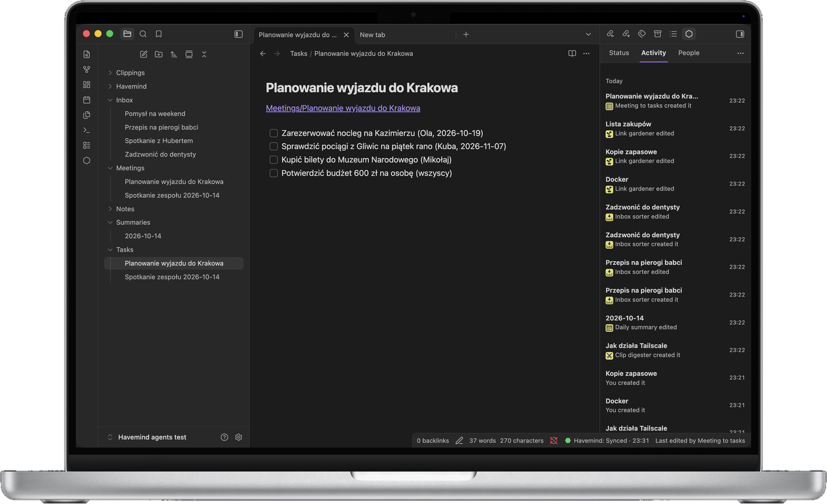The image size is (827, 504).
Task: Check the Zarezerwować nocleg na Kazimierzu task
Action: click(x=273, y=133)
